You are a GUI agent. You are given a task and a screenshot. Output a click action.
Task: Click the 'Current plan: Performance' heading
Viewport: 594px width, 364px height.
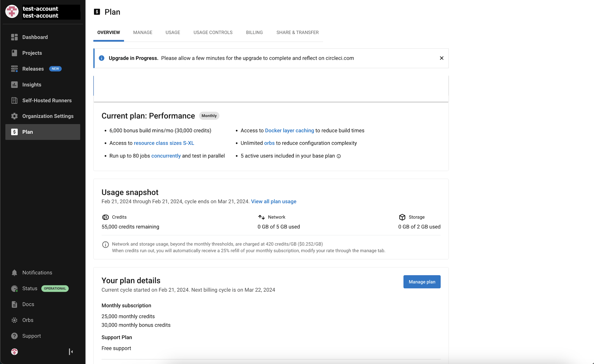coord(148,116)
